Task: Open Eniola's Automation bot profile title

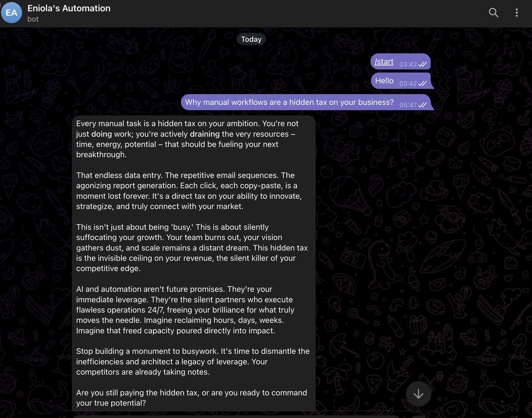Action: 69,8
